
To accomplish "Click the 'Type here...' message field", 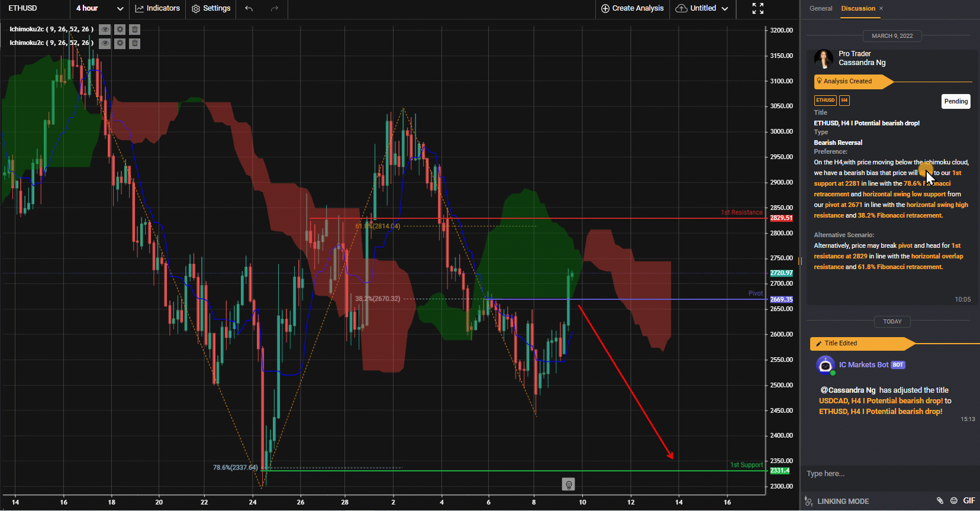I will [889, 474].
